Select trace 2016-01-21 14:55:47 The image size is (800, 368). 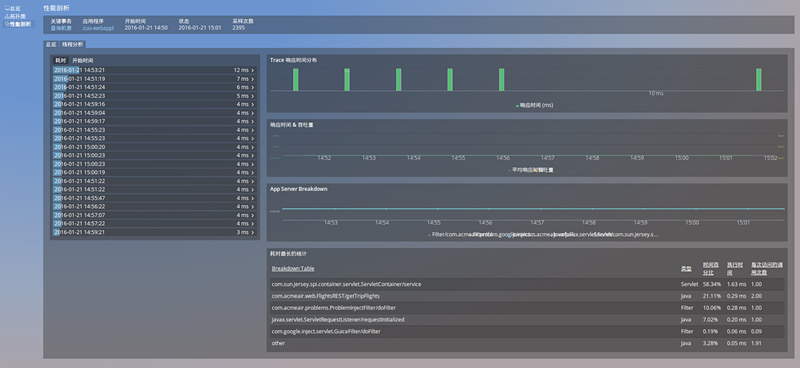(x=154, y=198)
